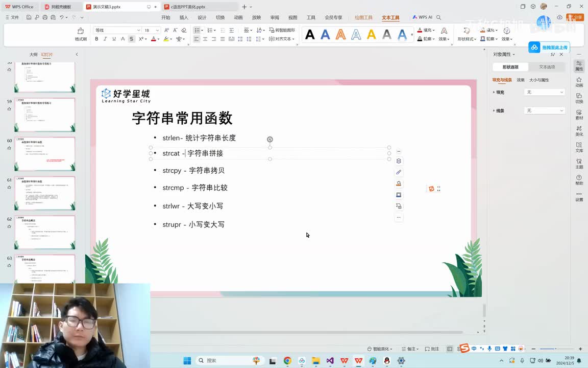Click 转智能图形 convert to smart graphic
This screenshot has width=588, height=368.
[x=282, y=30]
